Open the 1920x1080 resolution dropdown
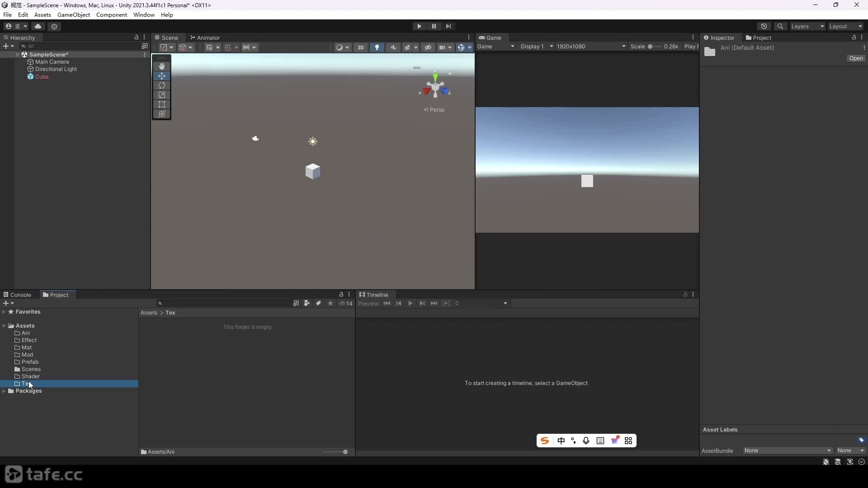868x488 pixels. (x=591, y=47)
